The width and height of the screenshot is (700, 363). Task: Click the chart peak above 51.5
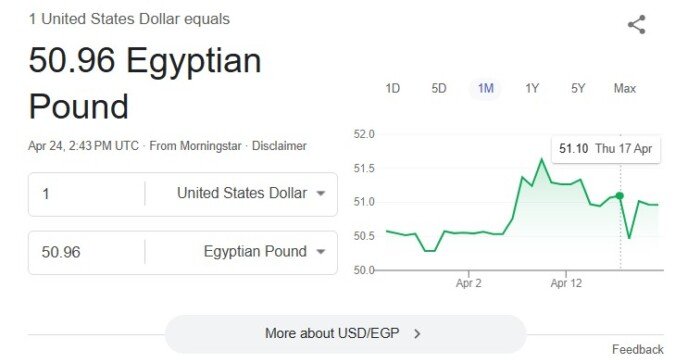542,159
